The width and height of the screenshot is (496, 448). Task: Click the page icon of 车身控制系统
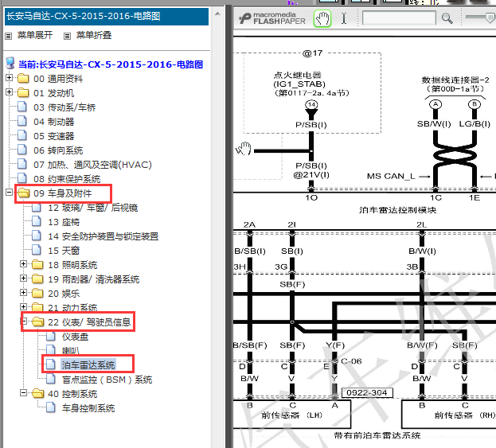[51, 407]
